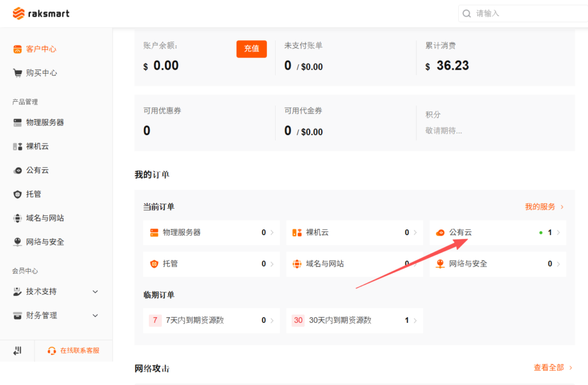The height and width of the screenshot is (385, 588).
Task: Click the 托管 shield icon in sidebar
Action: [17, 194]
